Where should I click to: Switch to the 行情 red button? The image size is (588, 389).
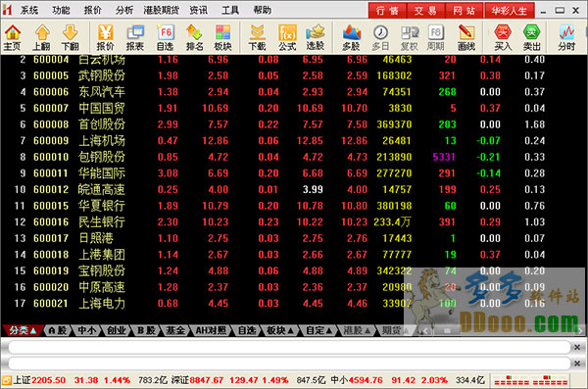387,11
